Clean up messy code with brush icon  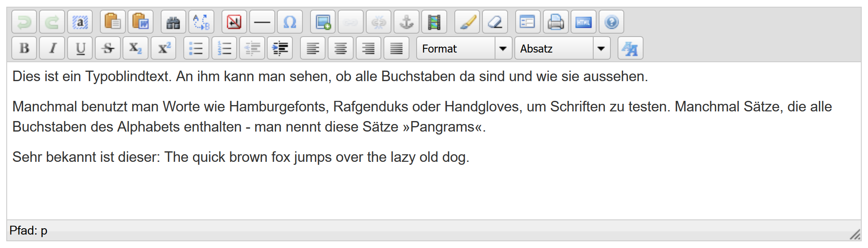(467, 22)
